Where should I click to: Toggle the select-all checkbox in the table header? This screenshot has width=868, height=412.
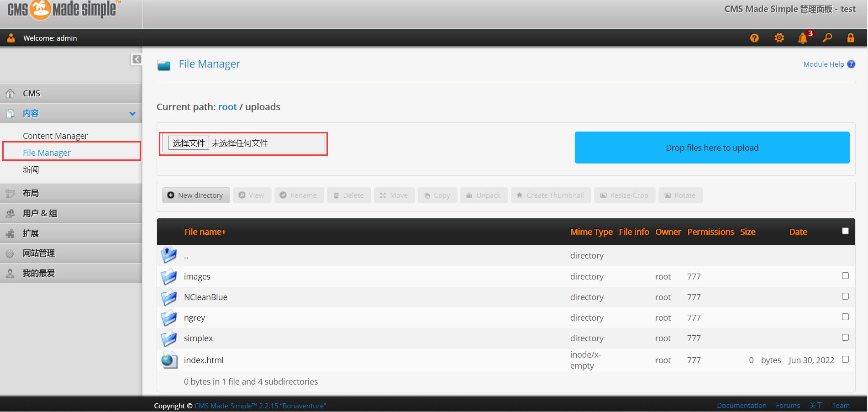(x=845, y=231)
